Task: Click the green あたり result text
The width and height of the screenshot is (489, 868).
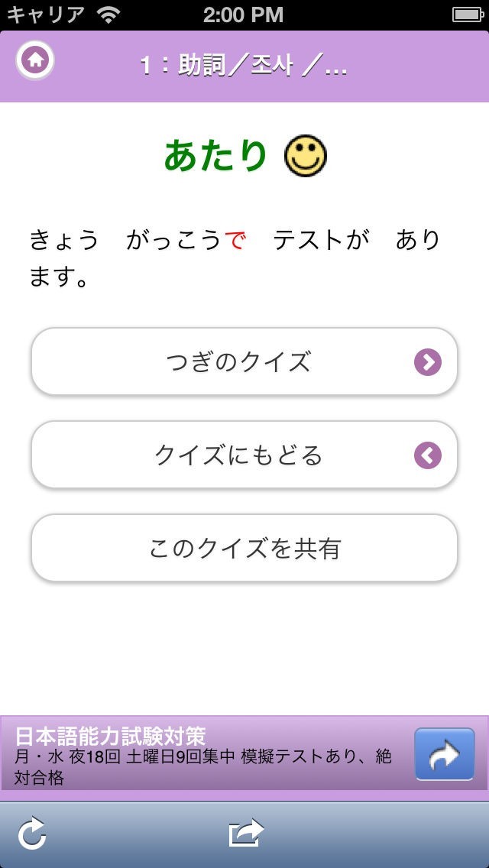Action: [x=215, y=156]
